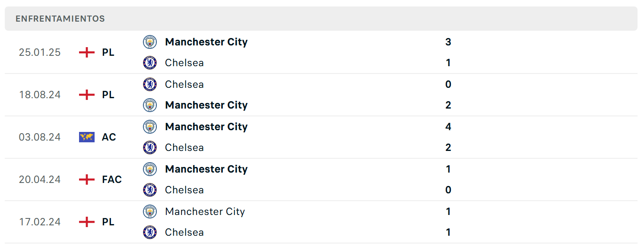Select the FAC competition label
Image resolution: width=644 pixels, height=250 pixels.
[112, 179]
